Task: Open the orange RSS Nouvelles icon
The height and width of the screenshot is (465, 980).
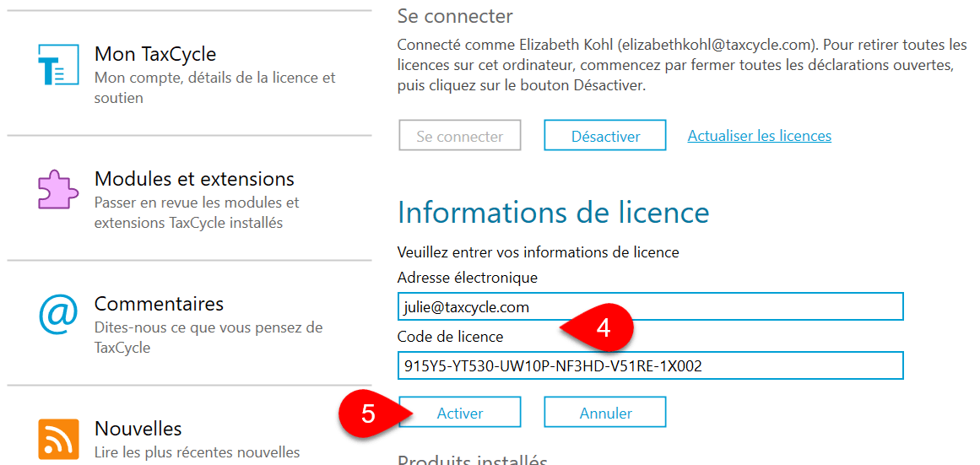Action: 58,440
